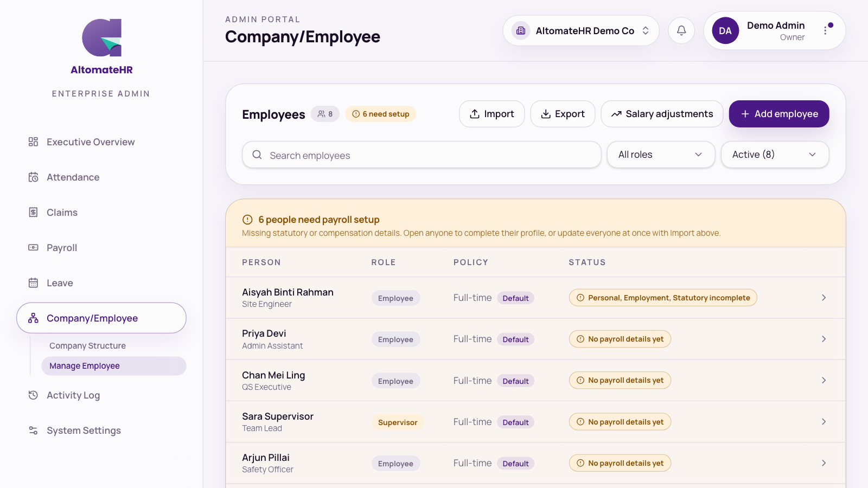Expand the All roles filter dropdown

tap(661, 155)
